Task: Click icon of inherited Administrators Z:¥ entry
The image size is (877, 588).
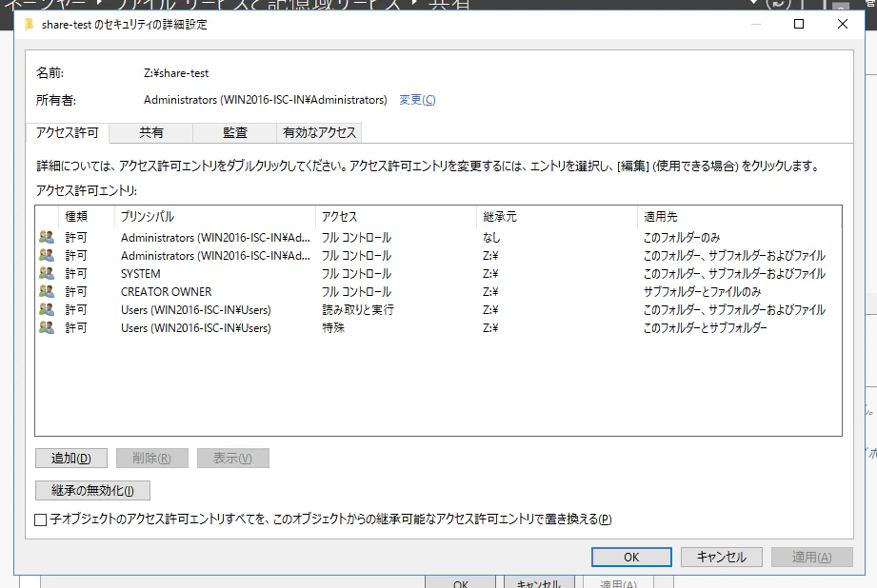Action: pos(47,255)
